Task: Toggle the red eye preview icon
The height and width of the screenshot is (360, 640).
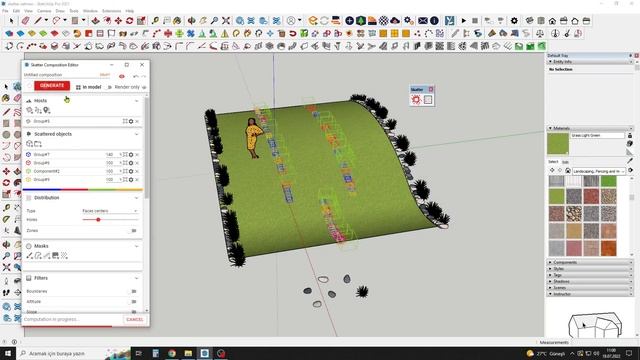Action: pyautogui.click(x=122, y=76)
